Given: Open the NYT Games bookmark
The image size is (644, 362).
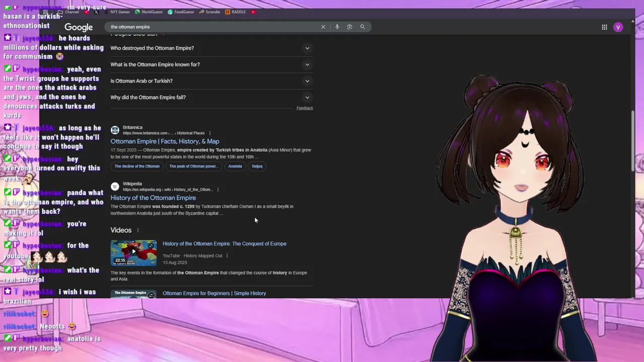Looking at the screenshot, I should point(117,12).
